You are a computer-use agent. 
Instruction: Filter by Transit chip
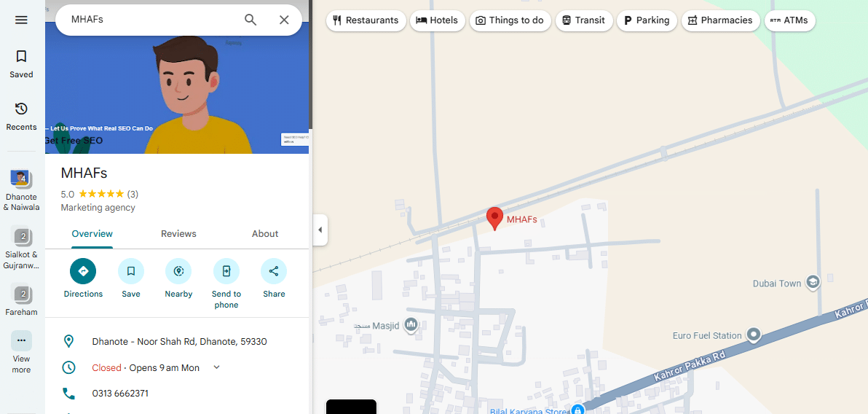tap(583, 20)
